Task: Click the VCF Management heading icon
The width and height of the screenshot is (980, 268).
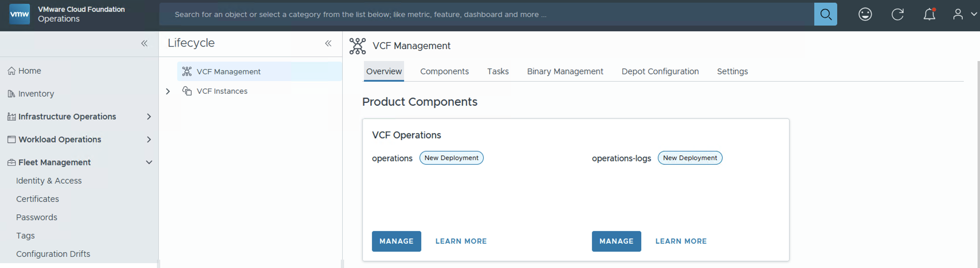Action: (x=357, y=46)
